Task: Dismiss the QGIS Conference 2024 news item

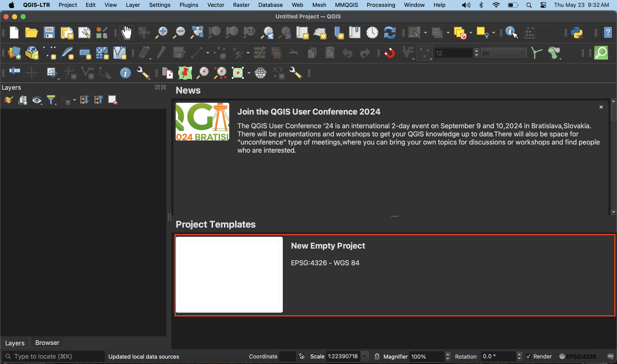Action: click(601, 107)
